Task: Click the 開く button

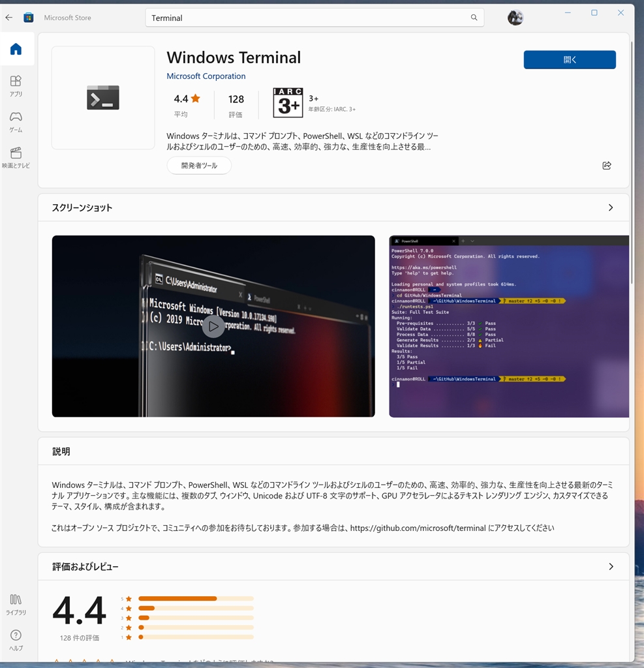Action: point(570,59)
